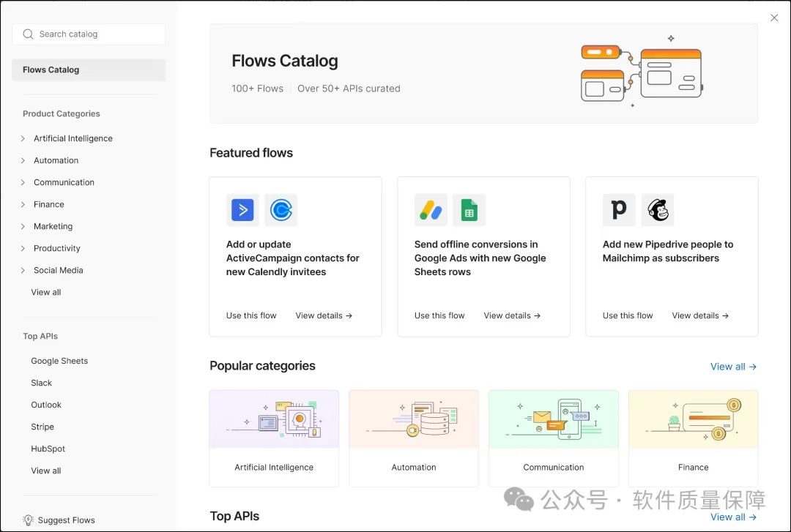Click the search magnifier icon
Screen dimensions: 791x532
coord(29,34)
